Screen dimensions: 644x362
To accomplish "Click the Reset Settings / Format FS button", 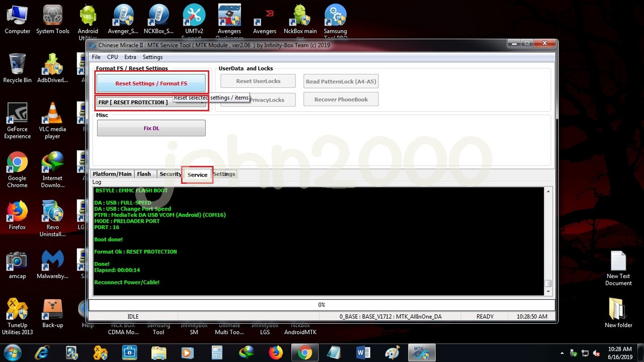I will point(151,83).
